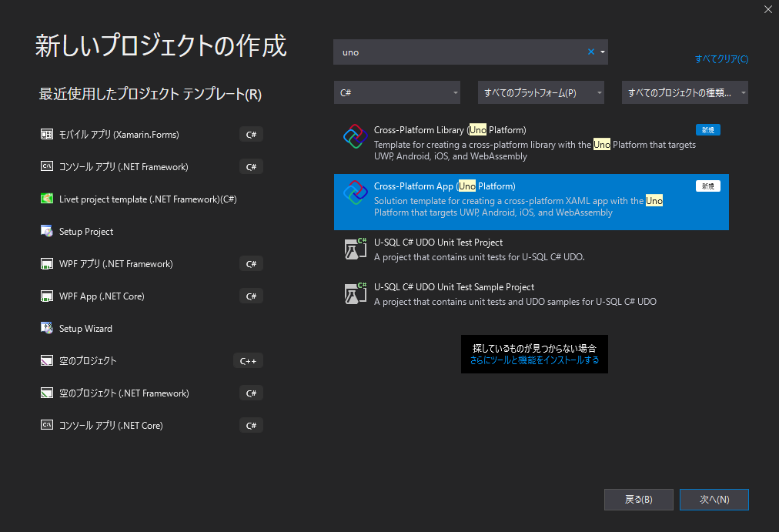Click the 戻る(B) button
Screen dimensions: 779x532
(x=638, y=499)
